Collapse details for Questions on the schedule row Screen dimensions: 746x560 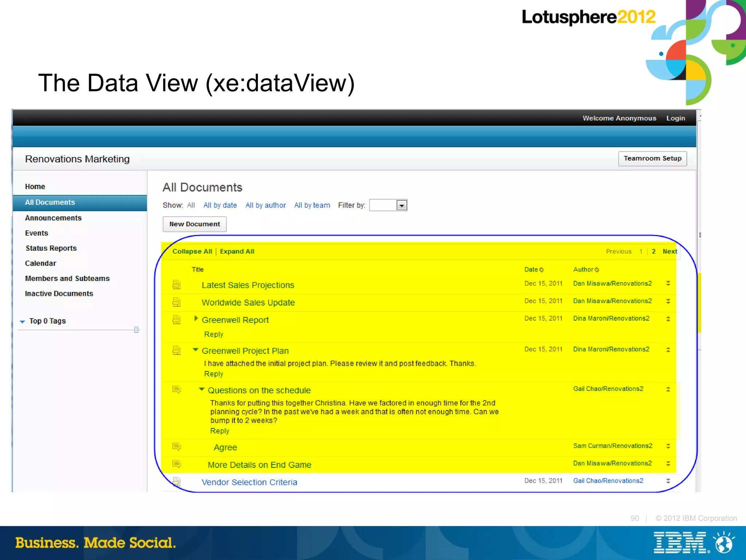click(x=668, y=389)
